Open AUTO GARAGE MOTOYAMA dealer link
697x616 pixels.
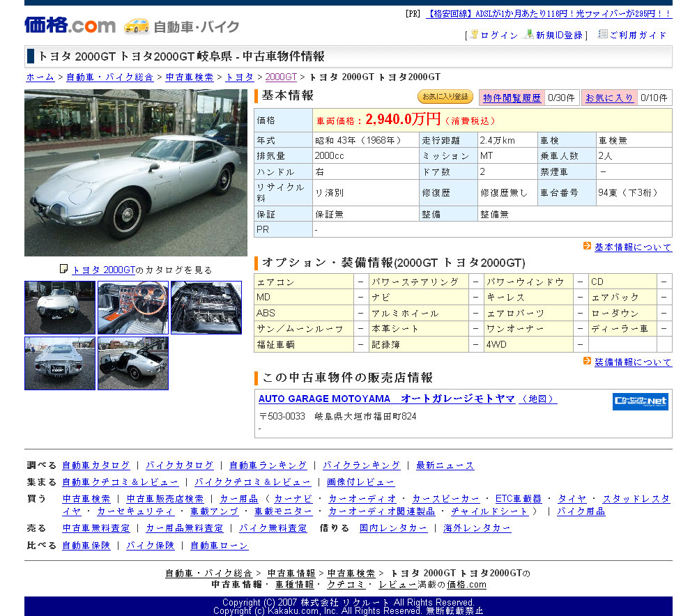point(387,399)
